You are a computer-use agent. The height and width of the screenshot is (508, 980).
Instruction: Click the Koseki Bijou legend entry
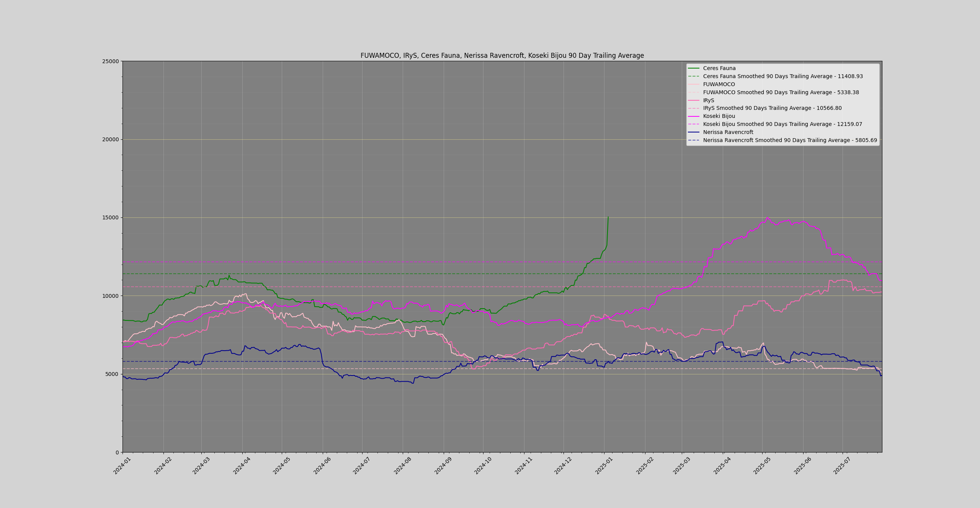point(719,116)
